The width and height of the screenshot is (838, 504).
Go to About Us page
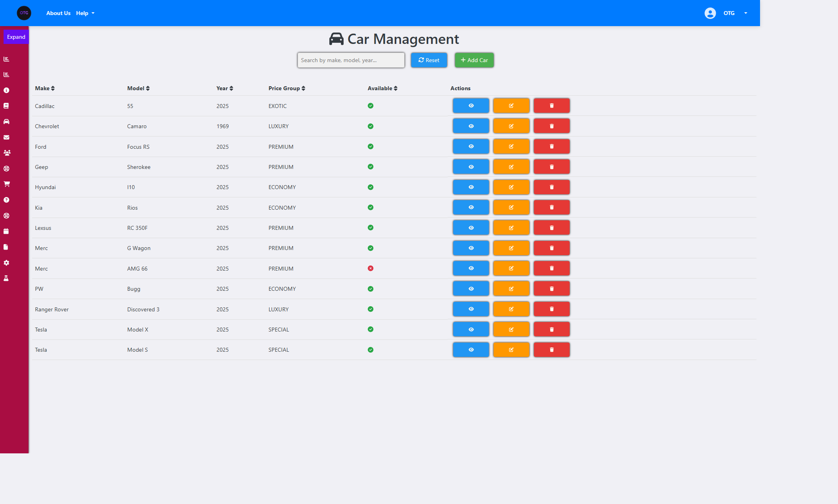pos(58,13)
